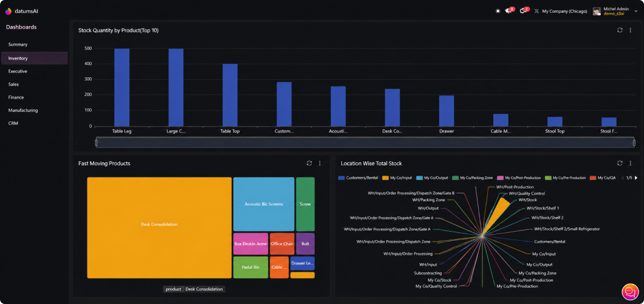Open Location Wise Total Stock options menu

[631, 163]
